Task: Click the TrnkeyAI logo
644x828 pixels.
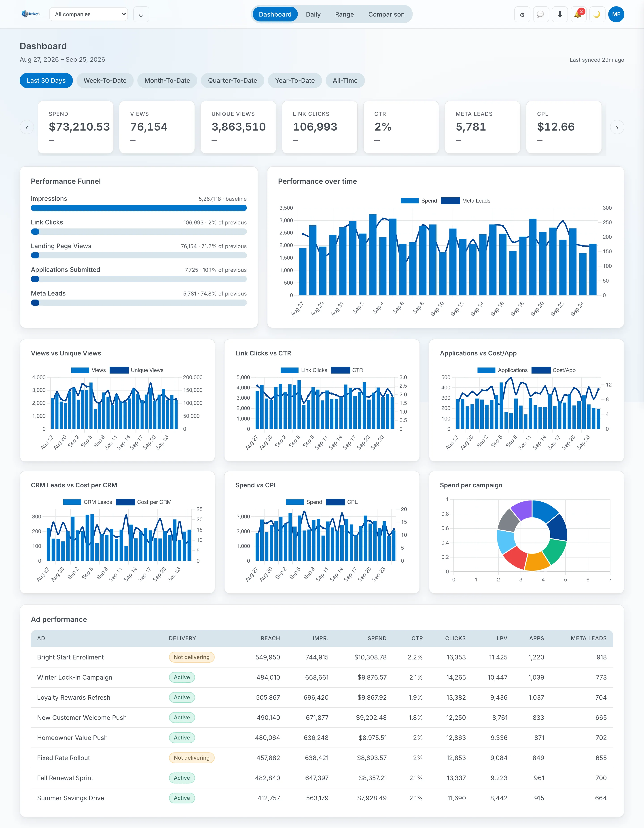Action: pyautogui.click(x=31, y=14)
